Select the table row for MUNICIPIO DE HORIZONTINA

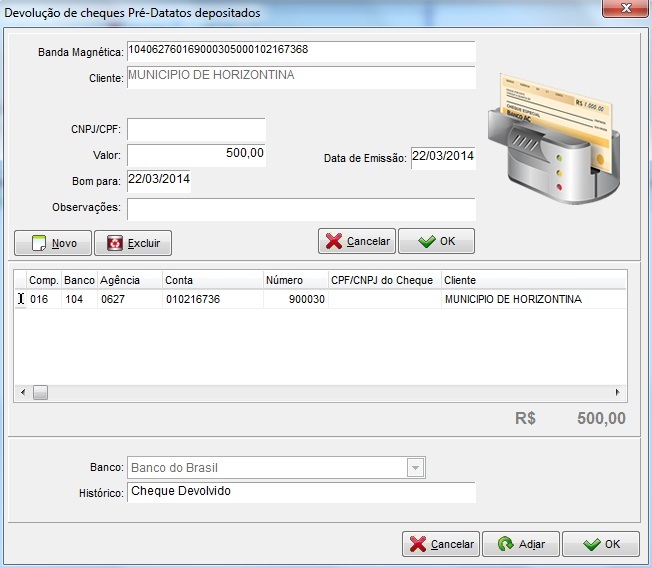(320, 299)
